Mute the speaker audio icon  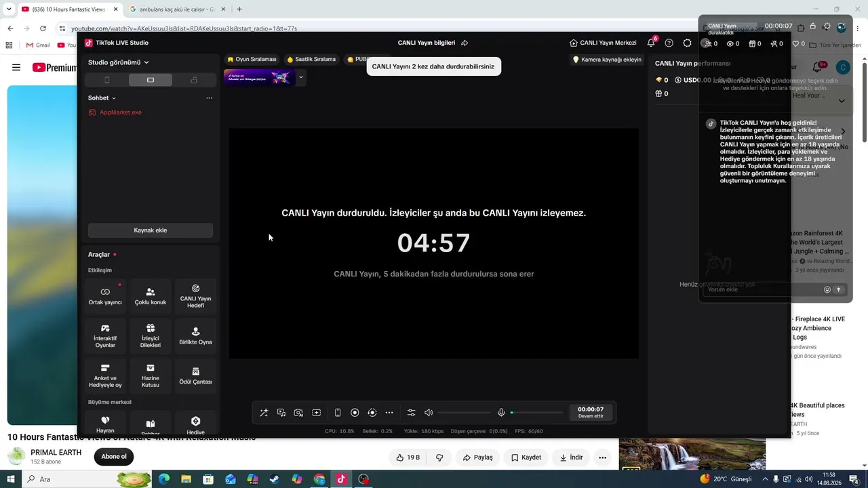point(429,413)
